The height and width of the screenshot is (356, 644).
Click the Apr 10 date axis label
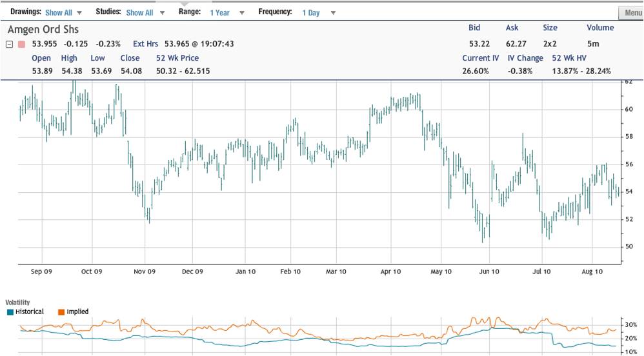[x=390, y=272]
